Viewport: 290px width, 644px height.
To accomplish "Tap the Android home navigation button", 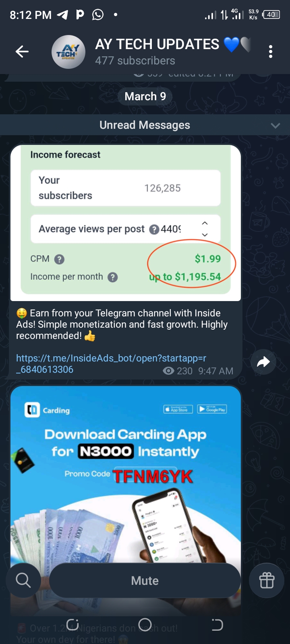I will (x=145, y=625).
